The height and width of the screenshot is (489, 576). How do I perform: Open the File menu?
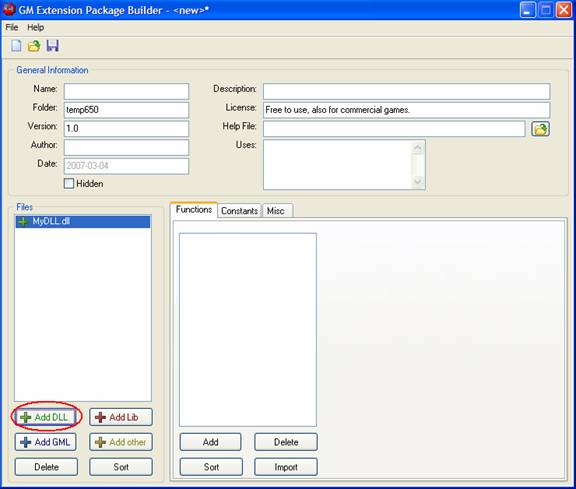pyautogui.click(x=12, y=28)
